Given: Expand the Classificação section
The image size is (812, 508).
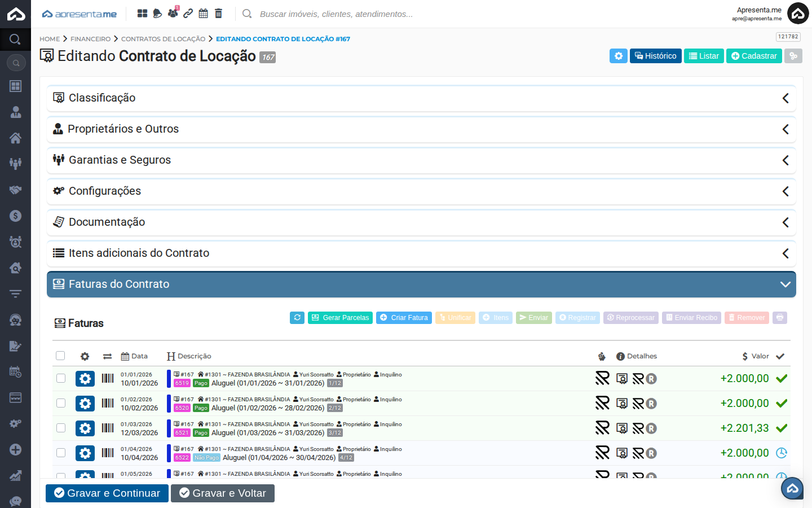Looking at the screenshot, I should click(421, 98).
